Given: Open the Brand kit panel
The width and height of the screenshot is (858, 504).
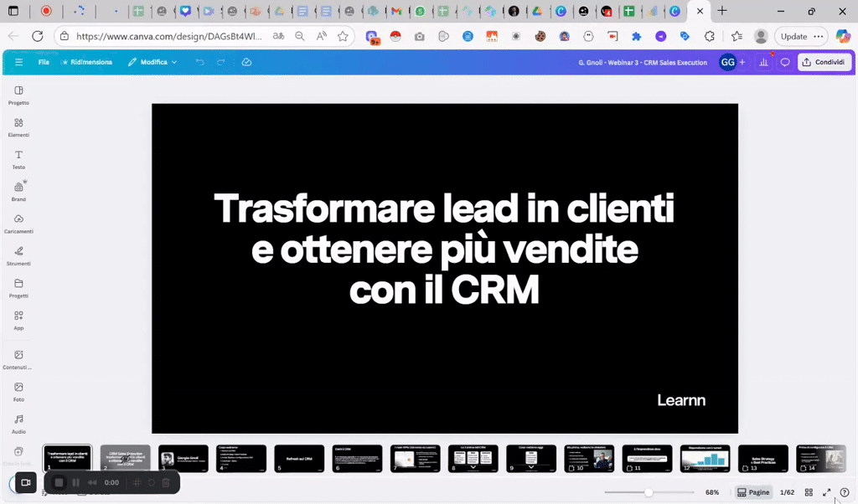Looking at the screenshot, I should pos(18,192).
